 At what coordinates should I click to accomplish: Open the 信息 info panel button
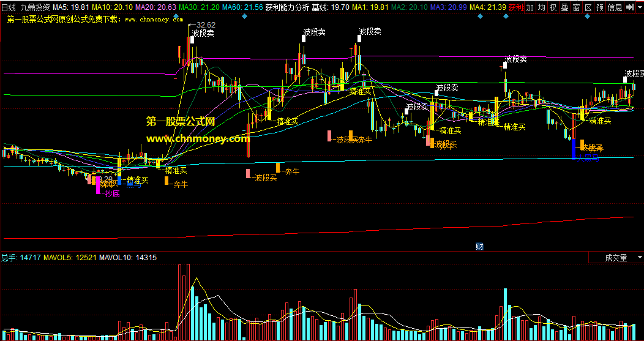click(615, 7)
